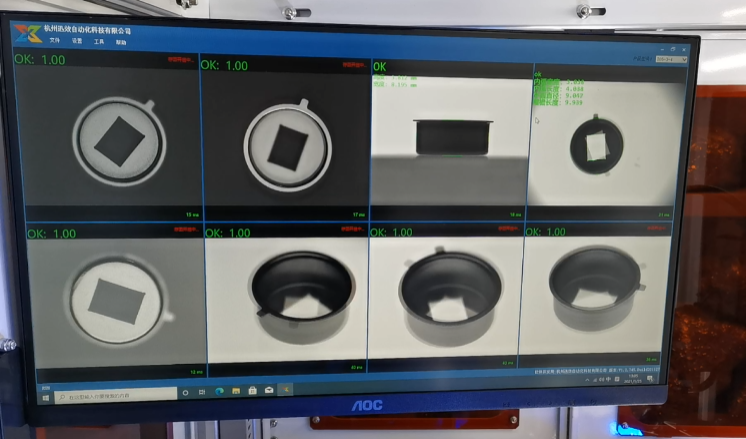Viewport: 746px width, 439px height.
Task: Open the 工具 (Tools) menu
Action: click(x=99, y=42)
